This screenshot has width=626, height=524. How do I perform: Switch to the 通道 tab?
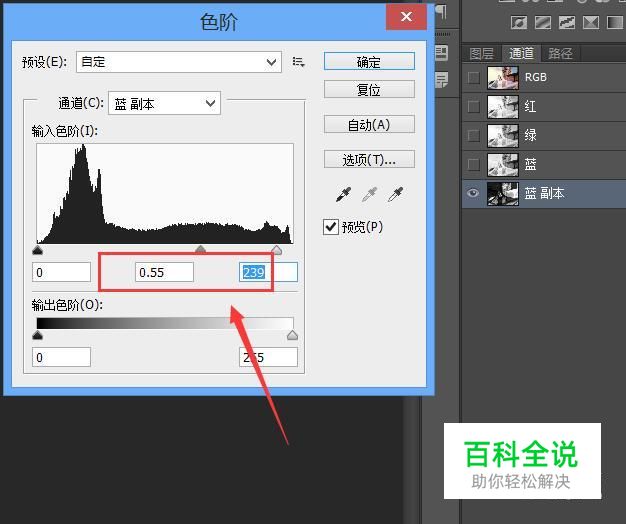[x=521, y=53]
